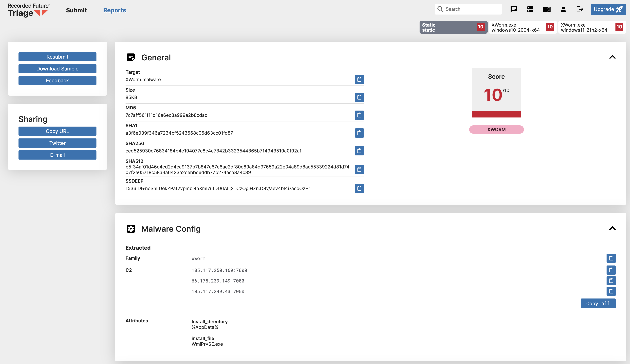This screenshot has height=364, width=630.
Task: Copy the SHA256 hash value
Action: (x=359, y=151)
